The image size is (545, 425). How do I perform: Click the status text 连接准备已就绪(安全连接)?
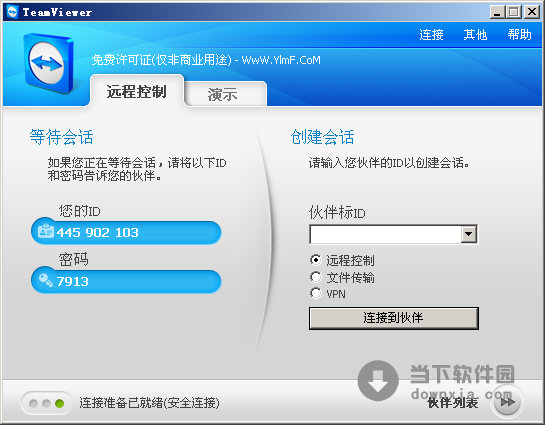point(149,403)
